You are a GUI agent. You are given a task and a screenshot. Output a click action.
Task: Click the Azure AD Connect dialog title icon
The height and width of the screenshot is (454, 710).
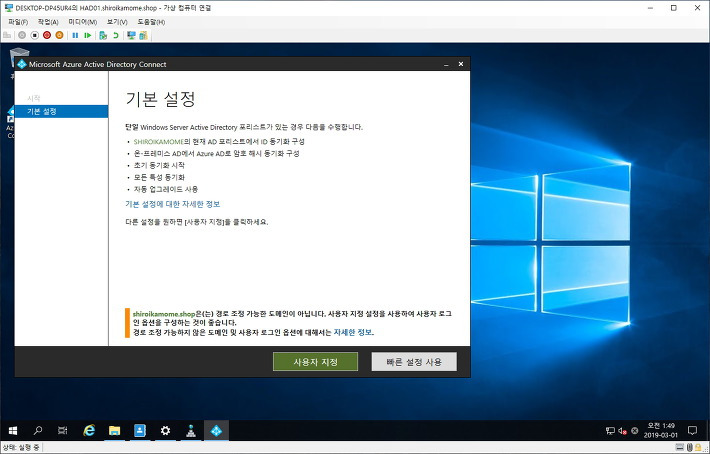pyautogui.click(x=22, y=64)
